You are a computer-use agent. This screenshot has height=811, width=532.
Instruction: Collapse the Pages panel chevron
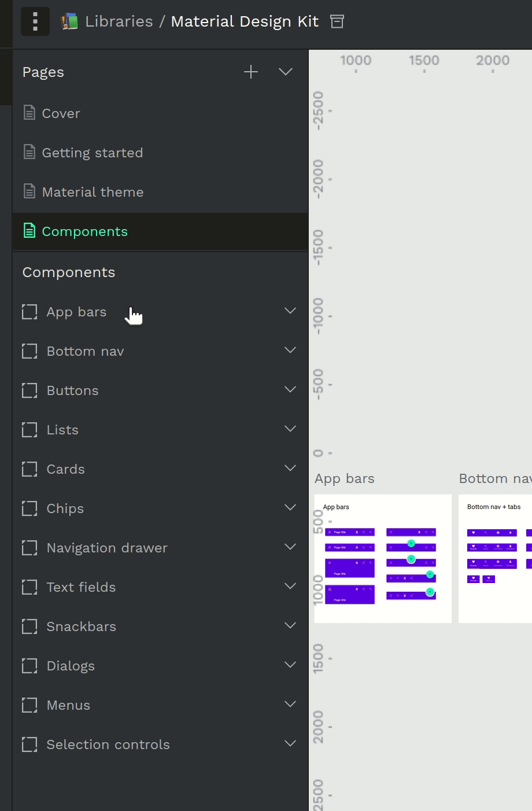pos(286,72)
